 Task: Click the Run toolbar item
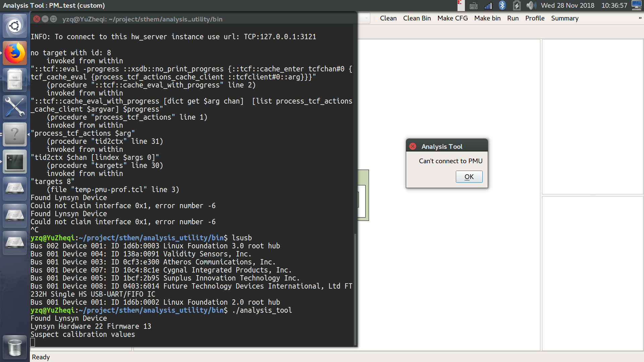[513, 18]
